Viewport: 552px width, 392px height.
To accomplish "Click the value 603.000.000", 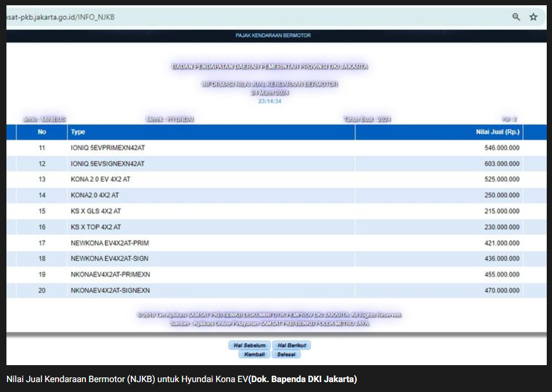I will (x=502, y=164).
